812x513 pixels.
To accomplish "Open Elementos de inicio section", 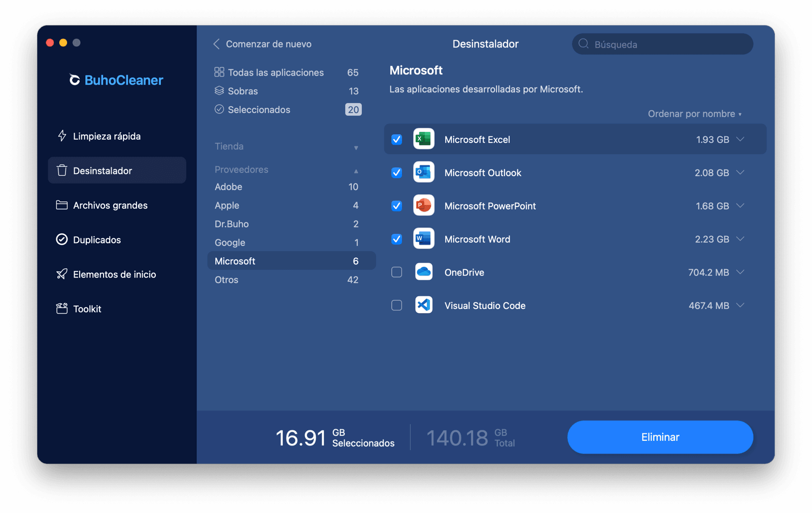I will tap(117, 274).
